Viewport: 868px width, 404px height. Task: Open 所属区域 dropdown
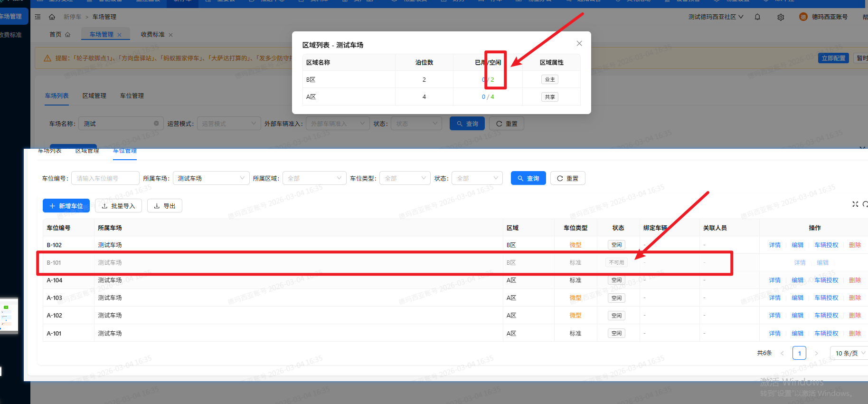tap(315, 178)
